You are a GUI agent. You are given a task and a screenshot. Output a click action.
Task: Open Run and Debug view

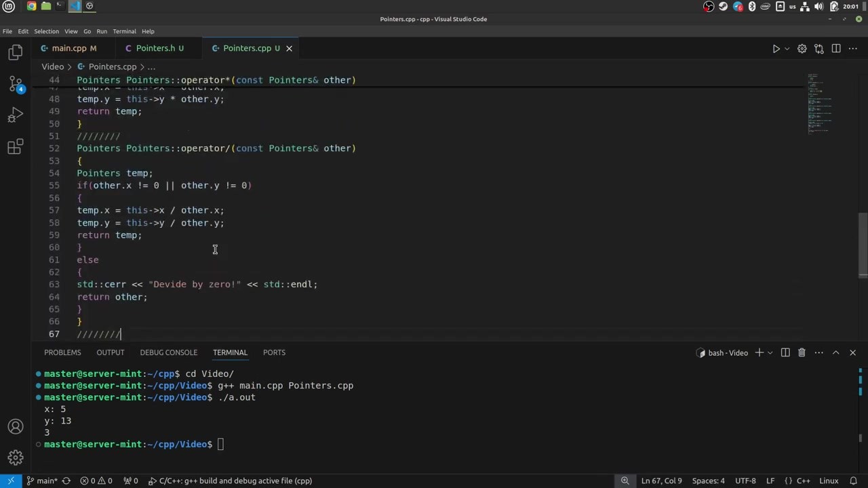(x=15, y=115)
